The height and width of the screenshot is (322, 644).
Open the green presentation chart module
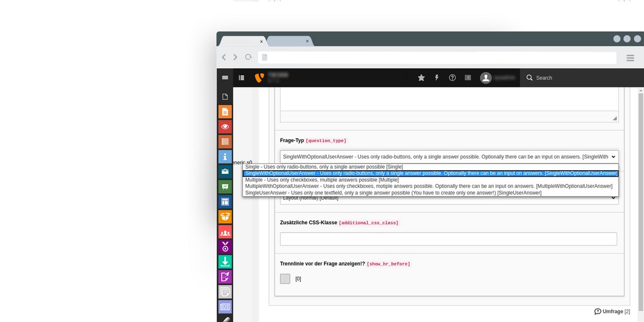tap(225, 187)
